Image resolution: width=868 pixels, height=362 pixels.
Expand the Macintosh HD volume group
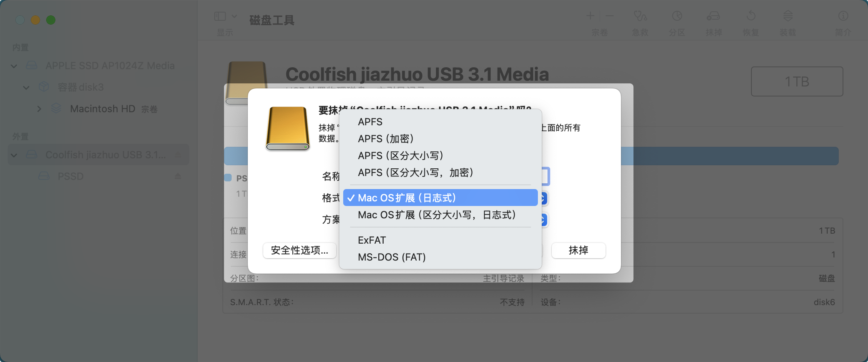point(39,109)
